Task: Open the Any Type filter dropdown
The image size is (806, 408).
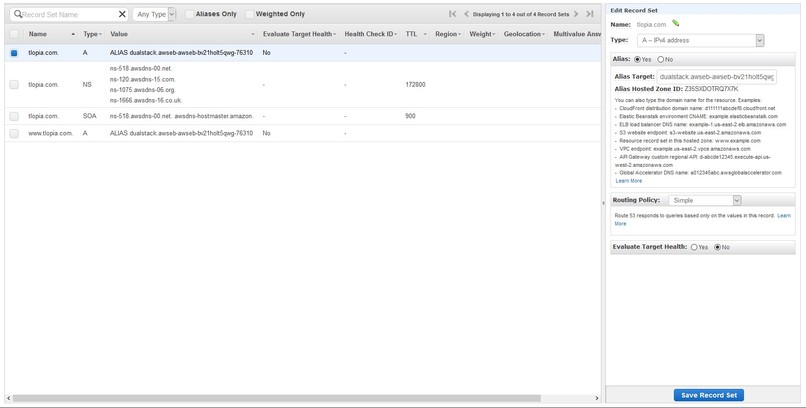Action: [x=154, y=14]
